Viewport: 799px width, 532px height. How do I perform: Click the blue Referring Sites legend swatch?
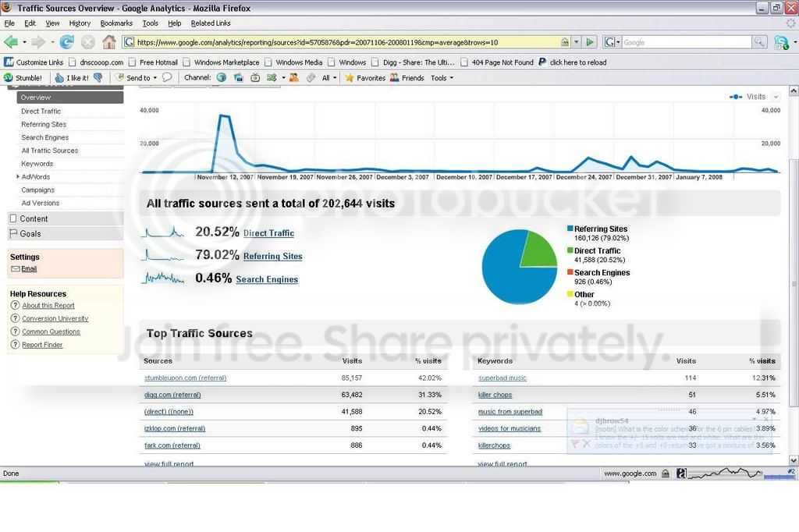(570, 229)
